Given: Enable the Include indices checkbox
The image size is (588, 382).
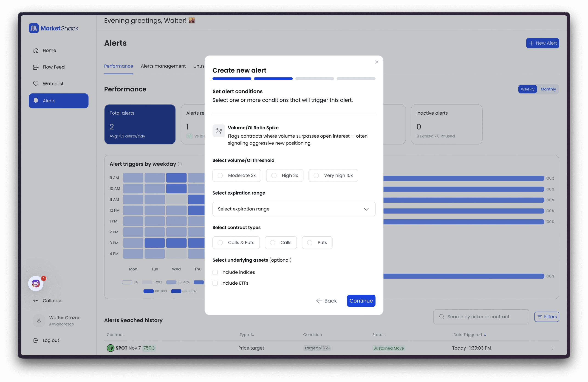Looking at the screenshot, I should pyautogui.click(x=215, y=272).
